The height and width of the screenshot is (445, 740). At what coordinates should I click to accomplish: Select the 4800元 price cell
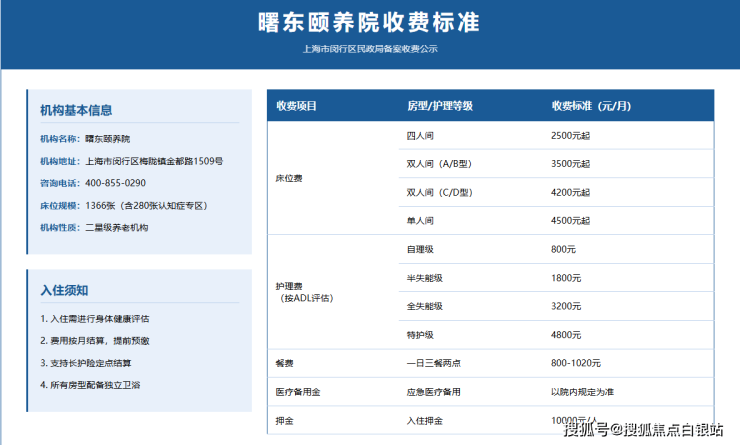click(x=566, y=335)
